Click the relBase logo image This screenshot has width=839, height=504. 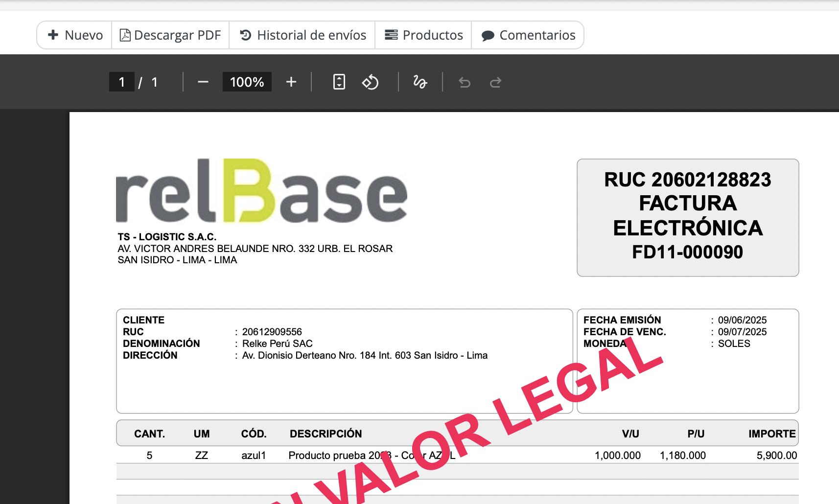(262, 191)
